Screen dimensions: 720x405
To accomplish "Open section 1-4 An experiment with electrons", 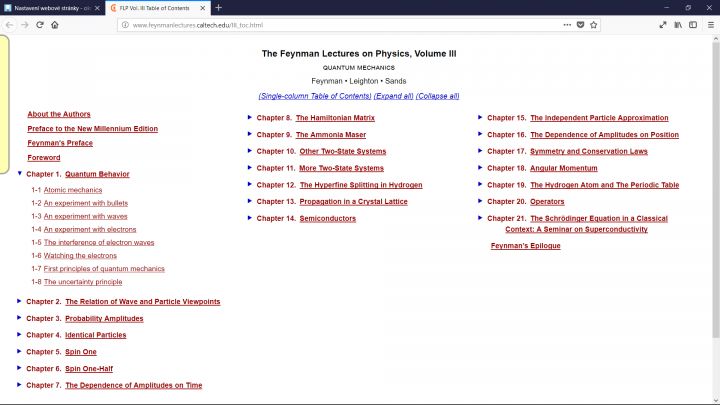I will [90, 229].
